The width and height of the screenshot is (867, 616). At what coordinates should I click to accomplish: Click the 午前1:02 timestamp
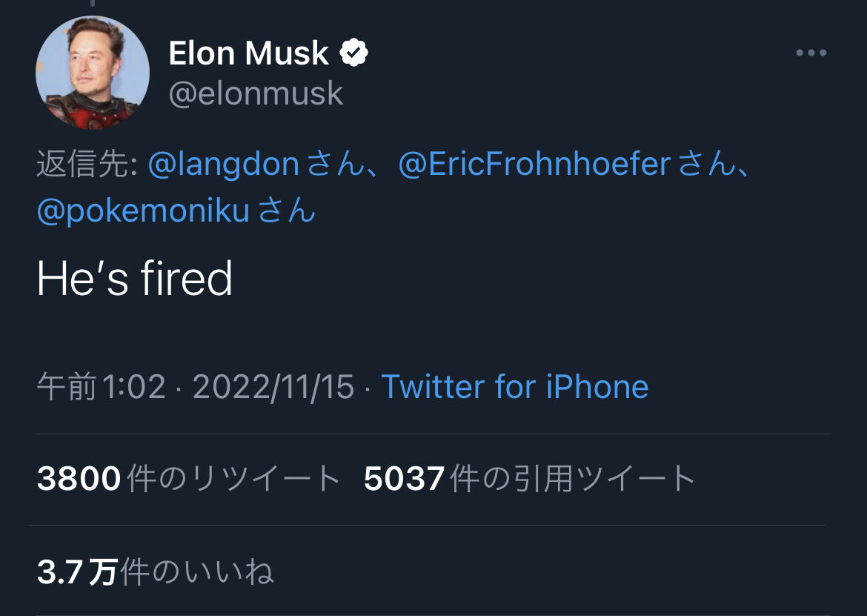[x=101, y=387]
